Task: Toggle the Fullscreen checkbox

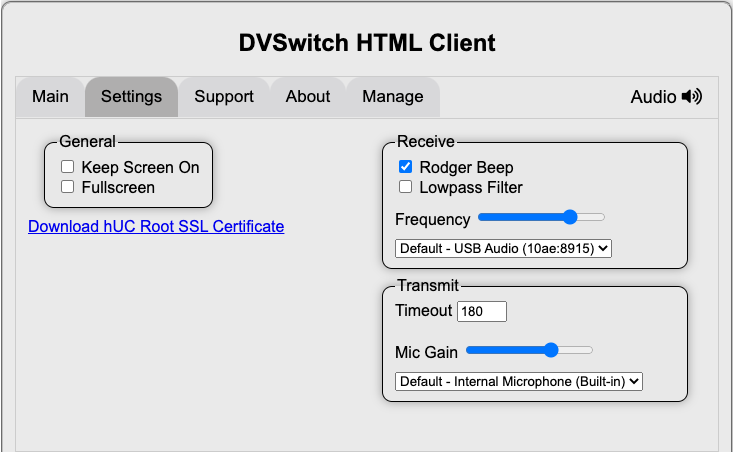Action: (68, 187)
